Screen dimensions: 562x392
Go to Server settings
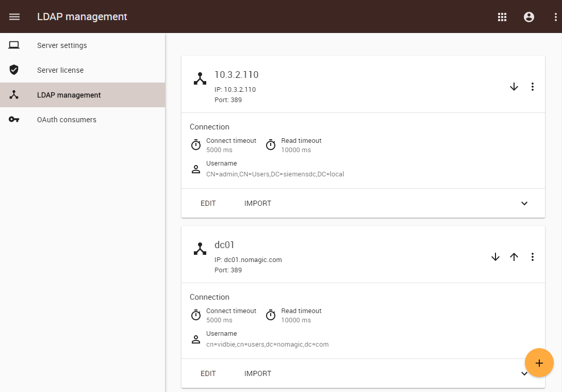pyautogui.click(x=62, y=45)
